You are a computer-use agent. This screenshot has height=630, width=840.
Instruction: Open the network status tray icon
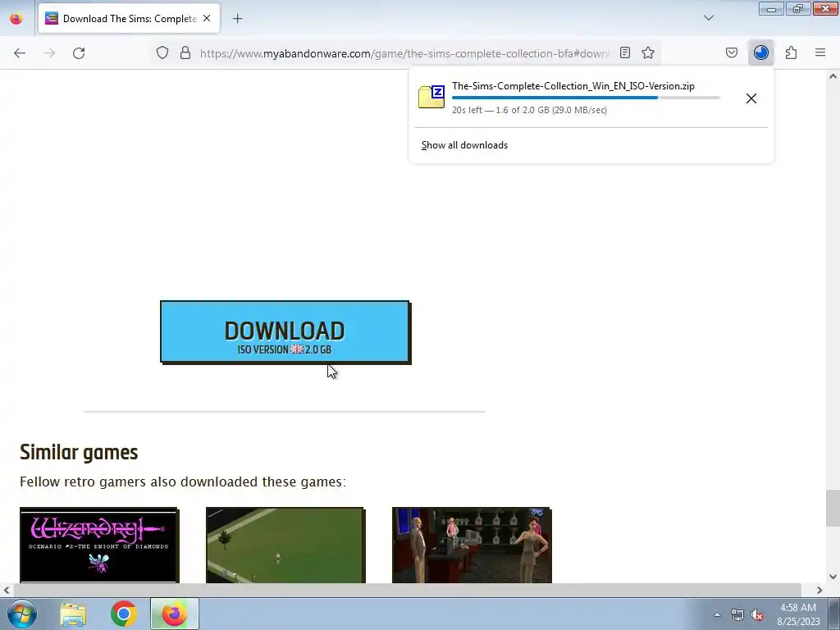(737, 615)
